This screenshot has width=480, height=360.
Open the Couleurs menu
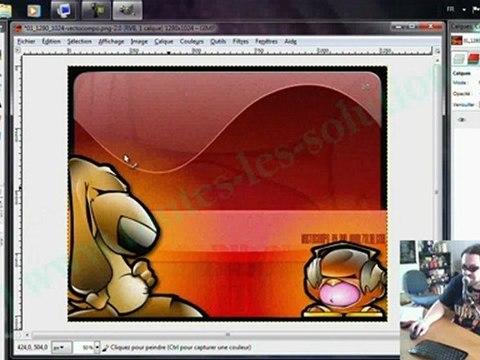point(192,41)
